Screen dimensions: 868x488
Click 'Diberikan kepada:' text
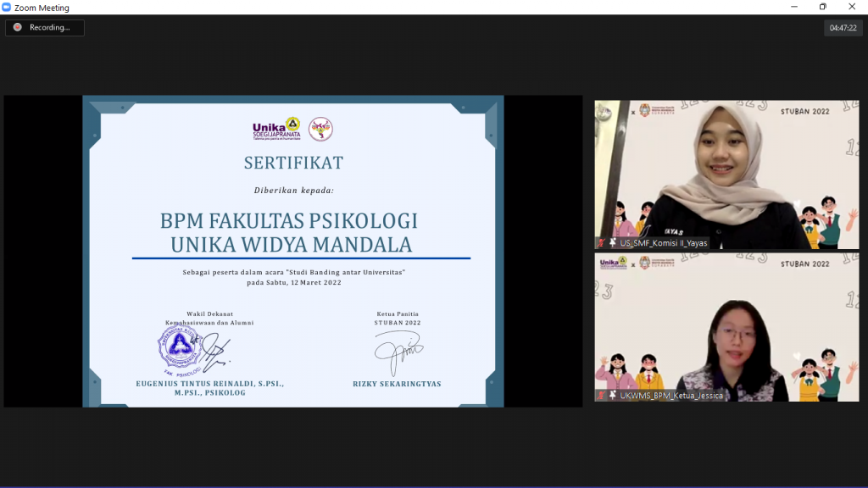294,190
